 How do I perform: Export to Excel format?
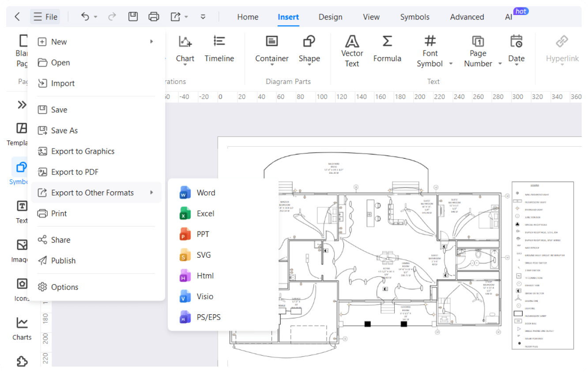[223, 213]
